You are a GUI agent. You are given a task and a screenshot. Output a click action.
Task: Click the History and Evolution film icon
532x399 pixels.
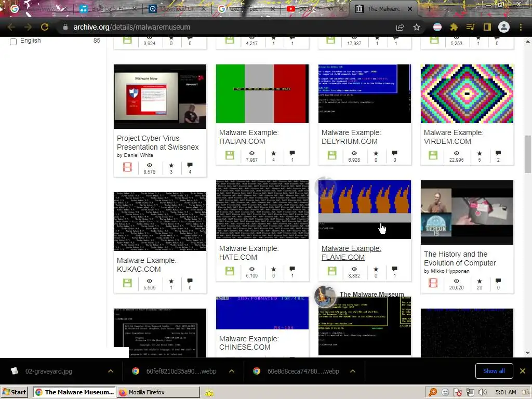[433, 283]
